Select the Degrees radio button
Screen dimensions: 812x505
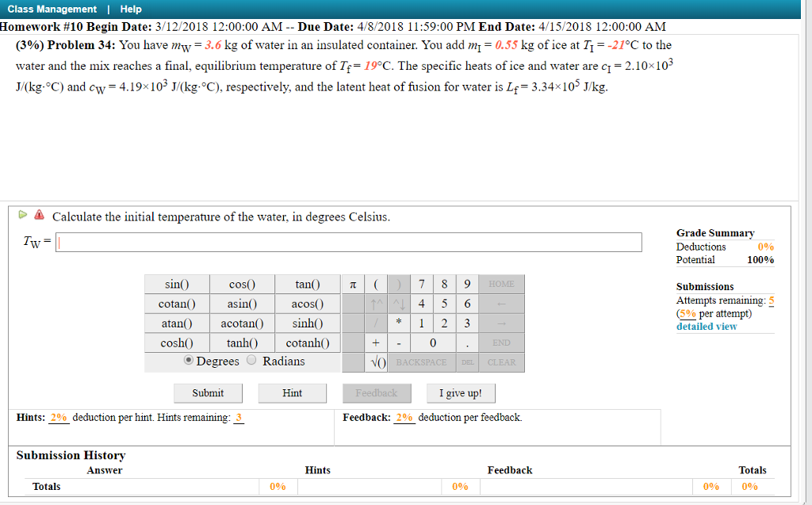(188, 360)
